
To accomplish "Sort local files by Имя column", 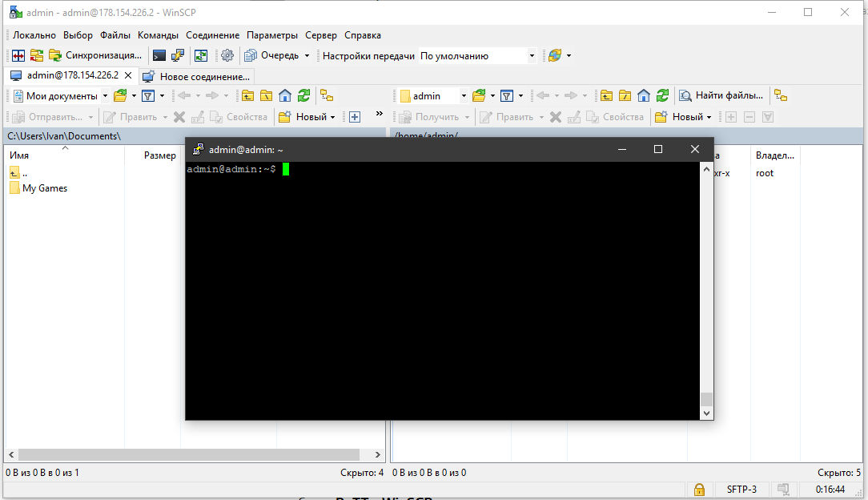I will [65, 155].
